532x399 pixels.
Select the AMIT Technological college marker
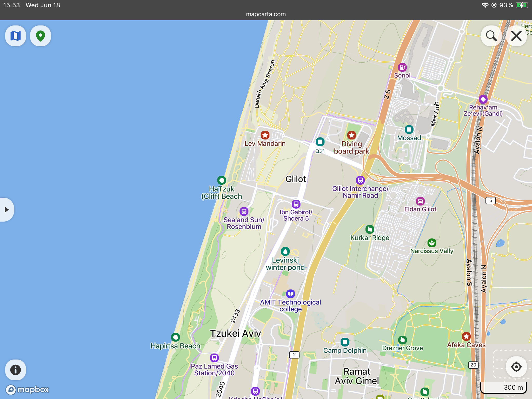tap(291, 294)
